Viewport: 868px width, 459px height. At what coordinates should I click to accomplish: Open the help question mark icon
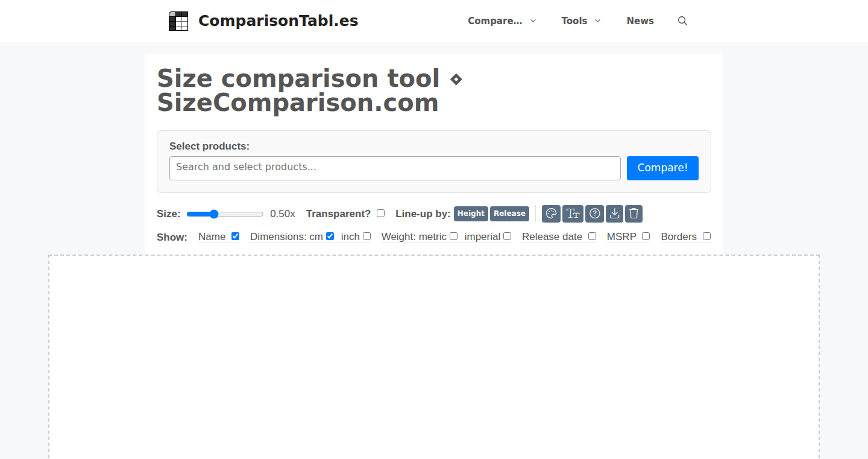[594, 214]
